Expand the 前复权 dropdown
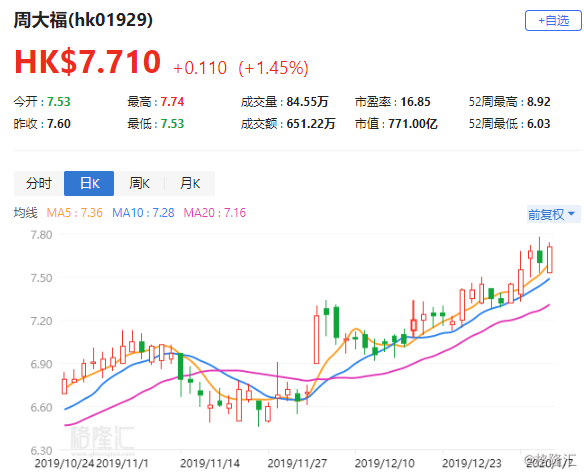The height and width of the screenshot is (474, 584). pos(553,214)
